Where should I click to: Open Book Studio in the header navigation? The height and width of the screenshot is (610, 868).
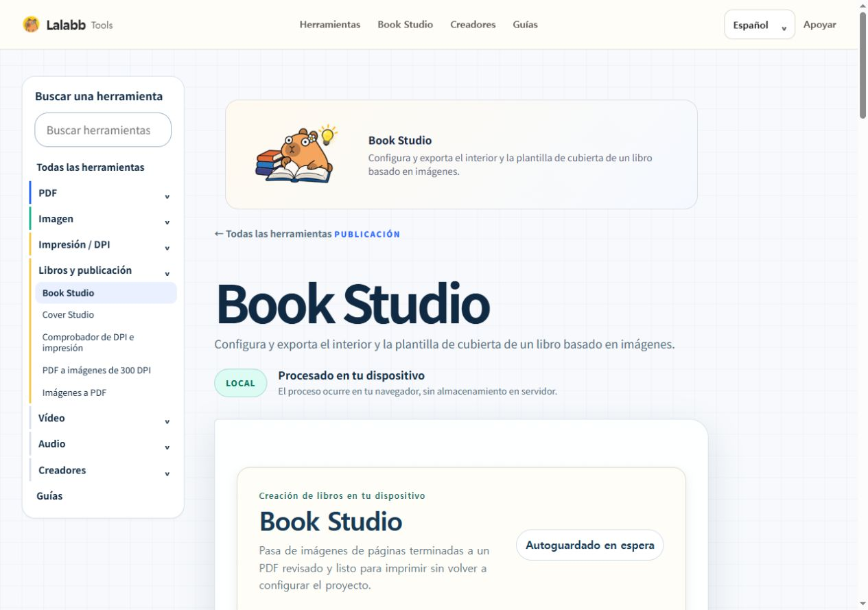[405, 25]
